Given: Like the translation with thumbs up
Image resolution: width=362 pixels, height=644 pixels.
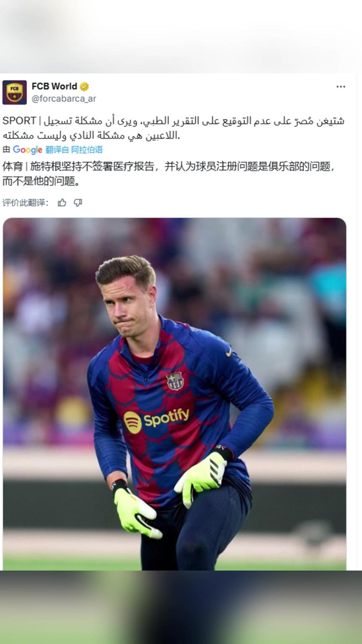Looking at the screenshot, I should coord(62,203).
